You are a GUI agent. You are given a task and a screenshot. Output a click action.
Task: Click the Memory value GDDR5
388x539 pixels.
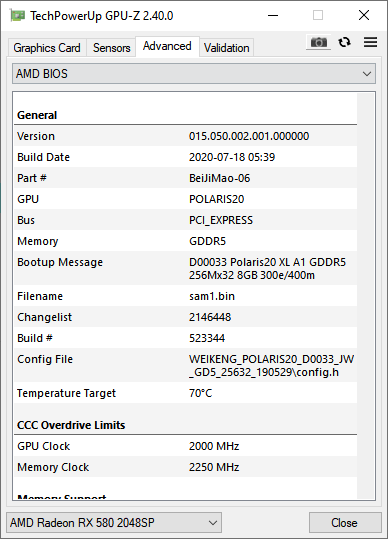208,241
